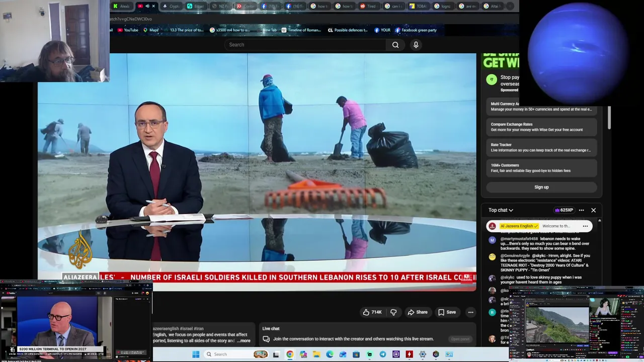Open Telegram from taskbar

tap(383, 354)
